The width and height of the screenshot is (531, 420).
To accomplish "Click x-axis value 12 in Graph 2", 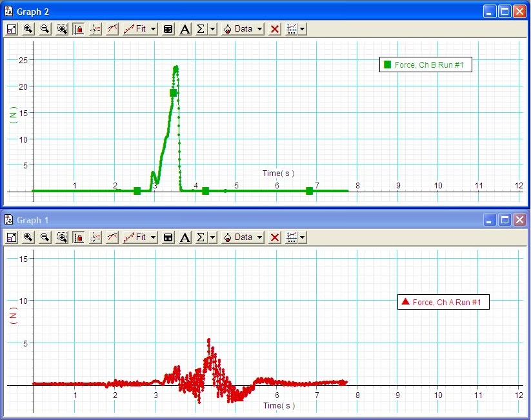I will [519, 186].
